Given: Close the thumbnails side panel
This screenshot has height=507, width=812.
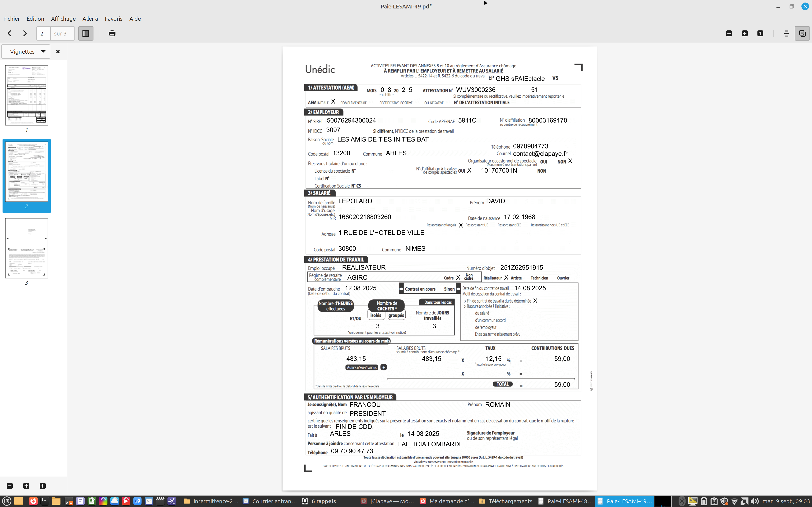Looking at the screenshot, I should pos(58,52).
